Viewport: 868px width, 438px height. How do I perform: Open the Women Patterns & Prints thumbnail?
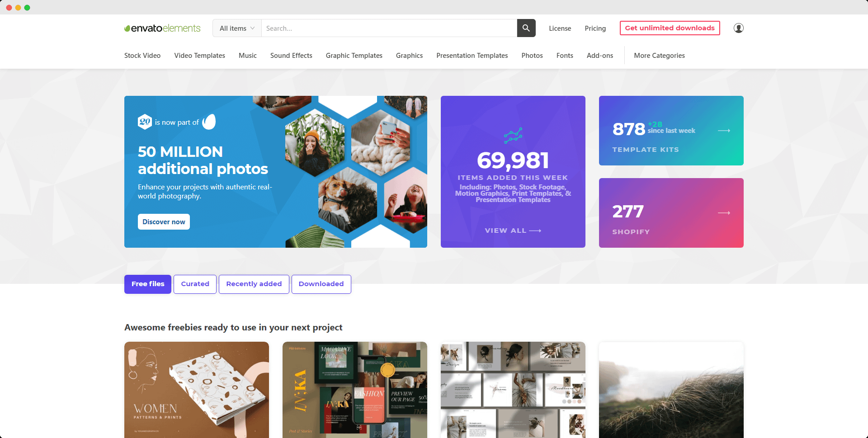pyautogui.click(x=197, y=390)
